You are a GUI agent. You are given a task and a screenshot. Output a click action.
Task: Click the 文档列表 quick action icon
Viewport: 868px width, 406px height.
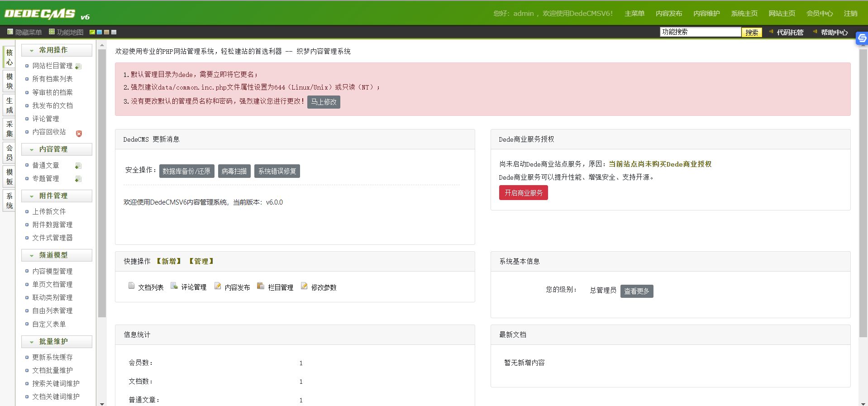click(x=131, y=286)
